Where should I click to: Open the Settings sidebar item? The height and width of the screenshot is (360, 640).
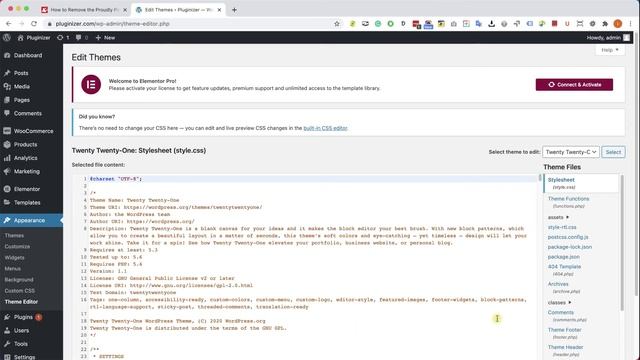click(x=24, y=357)
